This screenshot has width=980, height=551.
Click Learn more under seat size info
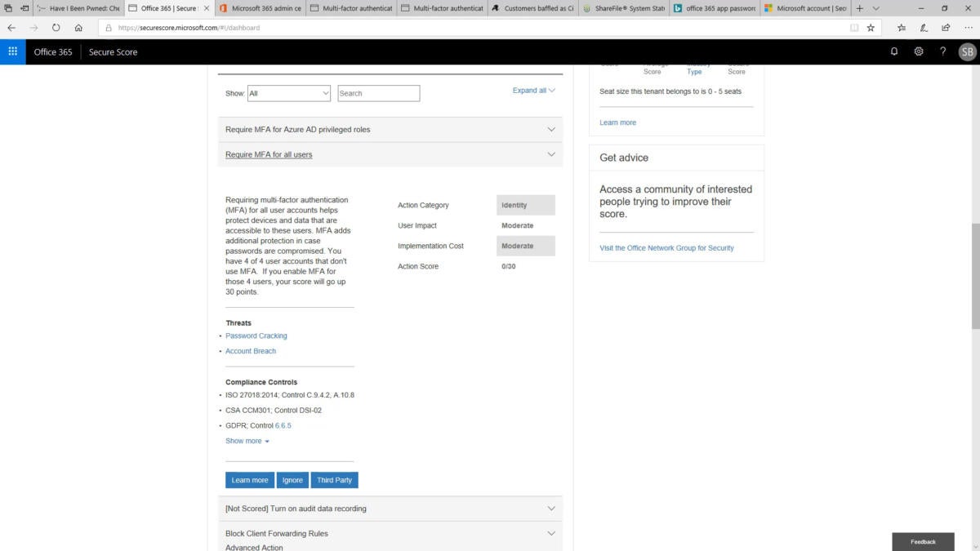617,122
